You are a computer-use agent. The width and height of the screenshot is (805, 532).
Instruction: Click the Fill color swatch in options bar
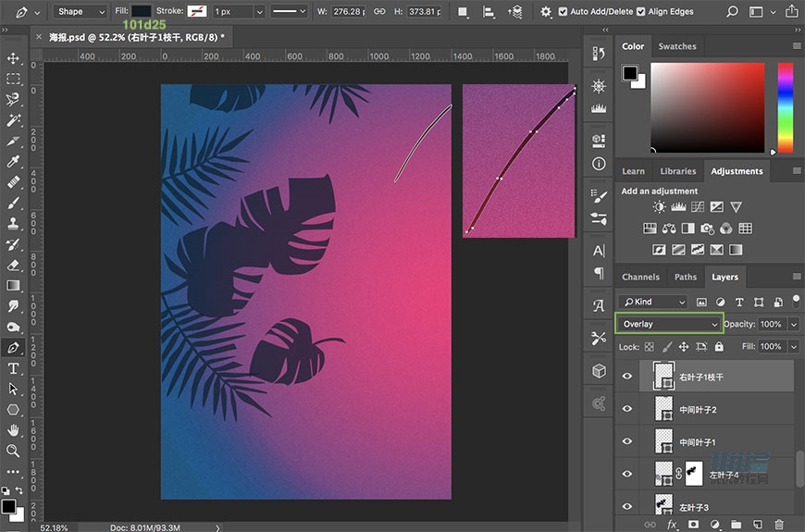coord(142,12)
